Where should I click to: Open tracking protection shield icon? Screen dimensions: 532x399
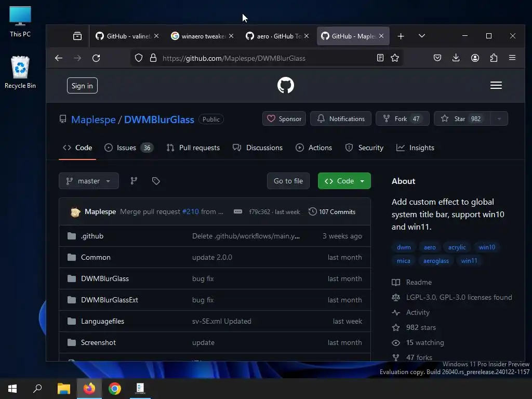tap(138, 58)
